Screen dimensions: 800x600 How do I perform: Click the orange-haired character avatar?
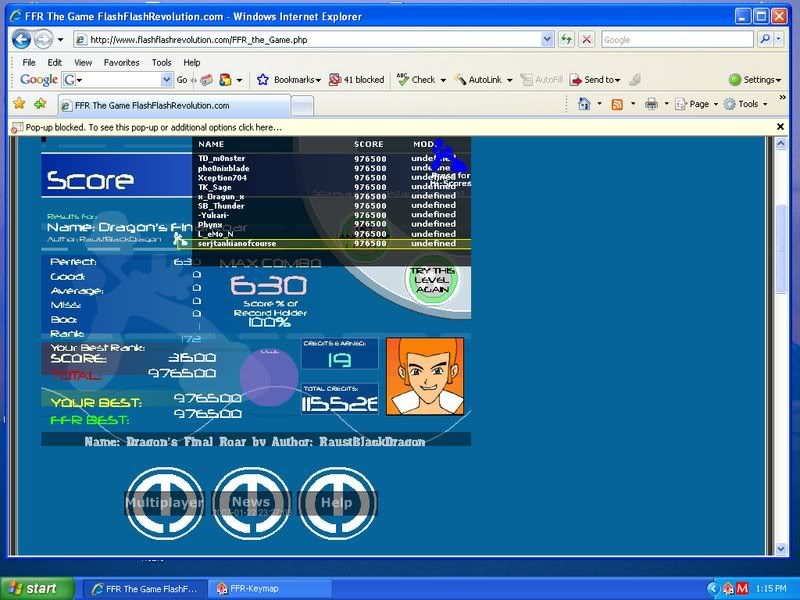click(x=425, y=376)
